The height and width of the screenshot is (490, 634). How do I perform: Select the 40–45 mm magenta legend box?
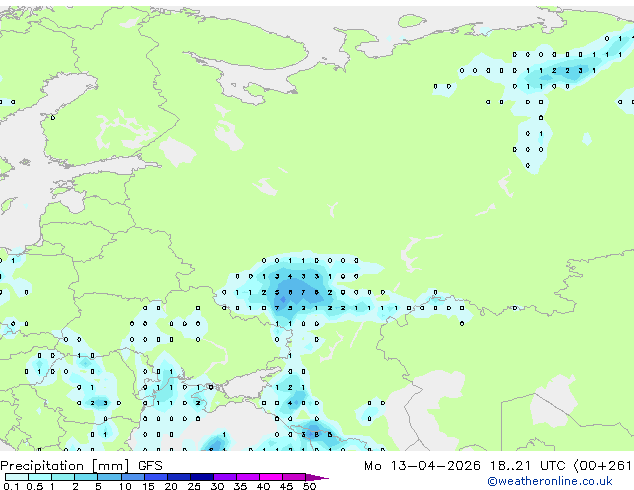[271, 477]
